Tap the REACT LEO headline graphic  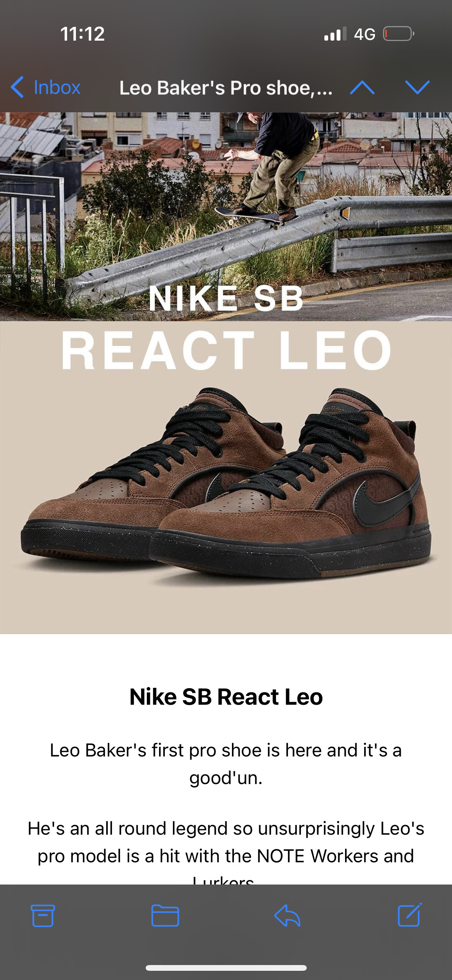(x=226, y=350)
